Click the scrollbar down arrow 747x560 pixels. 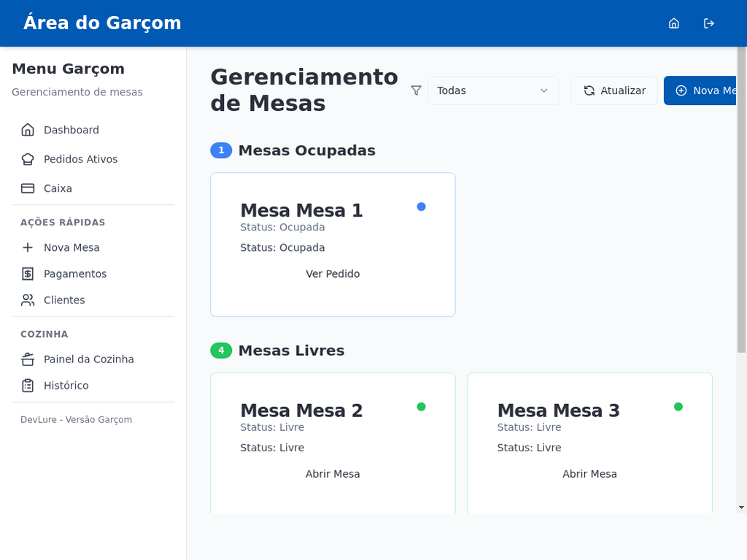741,507
